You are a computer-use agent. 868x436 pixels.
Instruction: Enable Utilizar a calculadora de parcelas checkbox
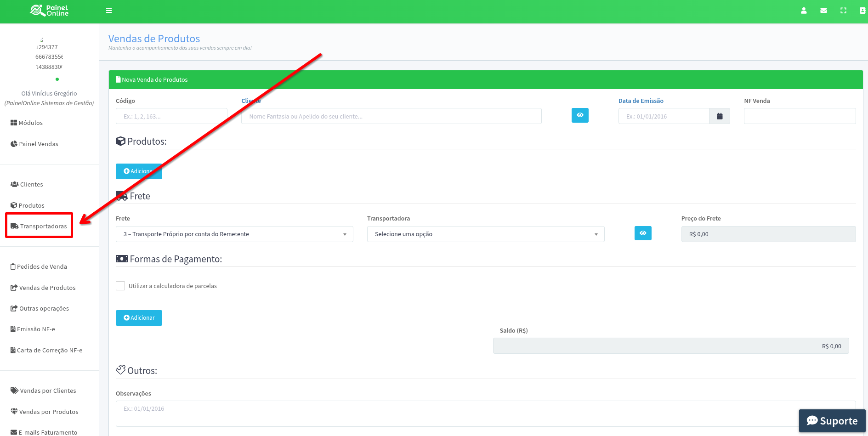click(120, 286)
